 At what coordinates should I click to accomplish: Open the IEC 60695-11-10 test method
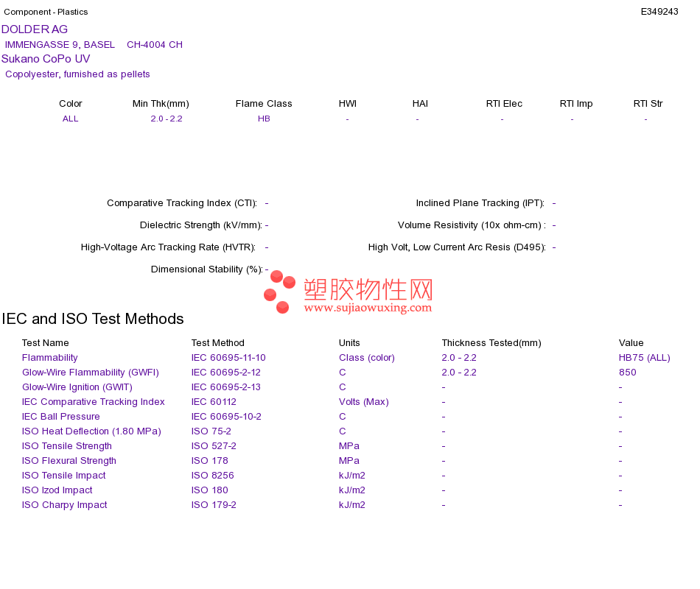pos(228,357)
